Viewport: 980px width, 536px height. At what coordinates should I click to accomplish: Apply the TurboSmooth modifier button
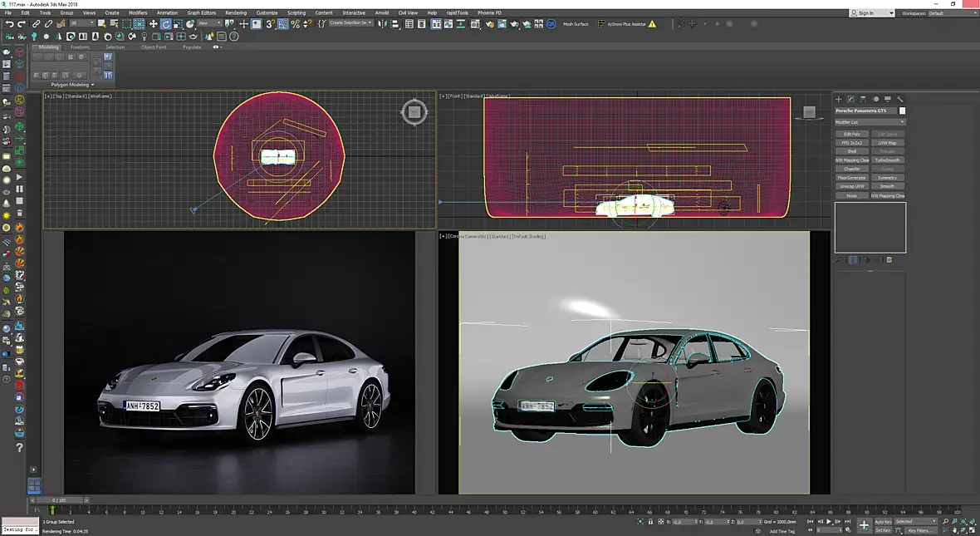coord(888,160)
